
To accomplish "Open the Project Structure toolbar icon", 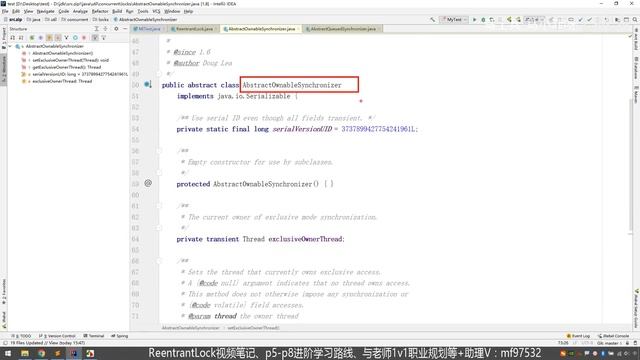I will tap(617, 20).
